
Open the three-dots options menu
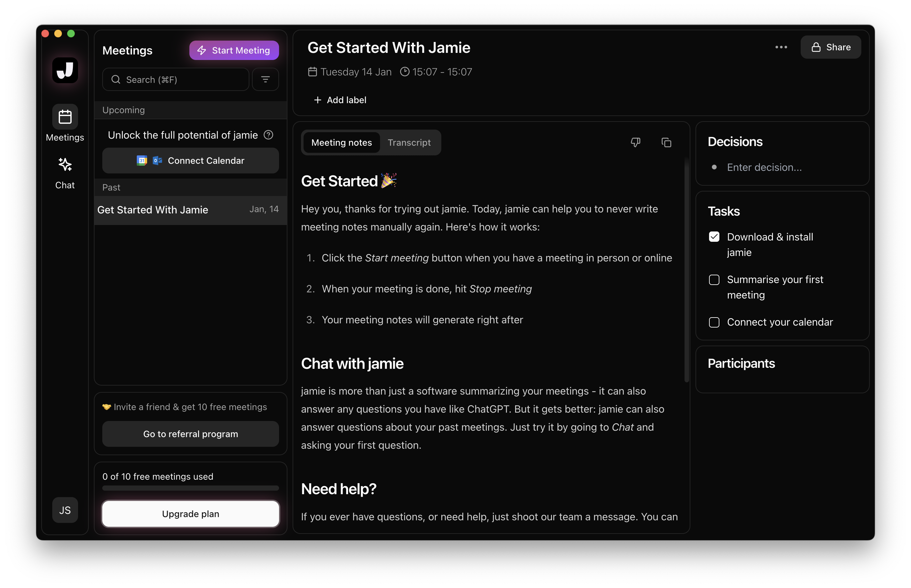(781, 47)
